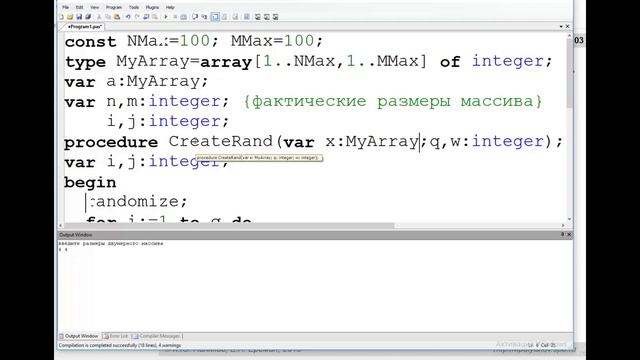Open the Help menu
640x360 pixels.
170,7
